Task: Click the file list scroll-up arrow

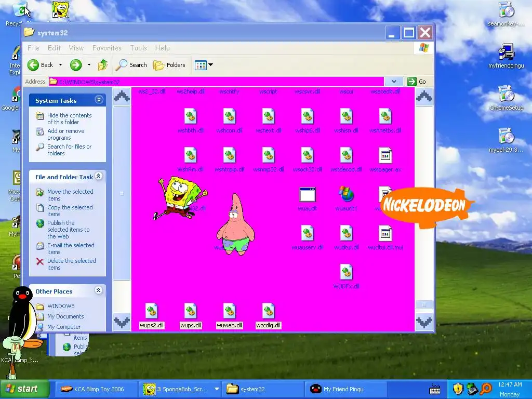Action: tap(424, 97)
